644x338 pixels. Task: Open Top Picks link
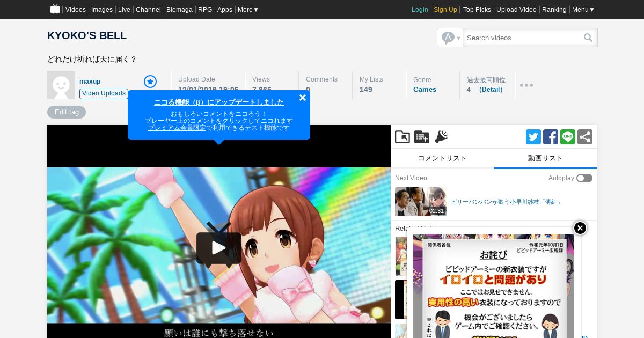[x=477, y=10]
